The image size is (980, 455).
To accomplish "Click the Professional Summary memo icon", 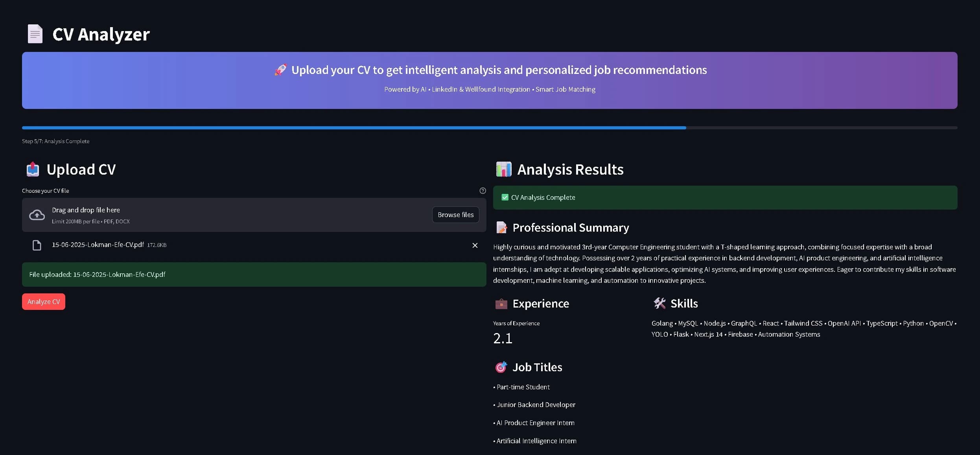I will point(501,227).
